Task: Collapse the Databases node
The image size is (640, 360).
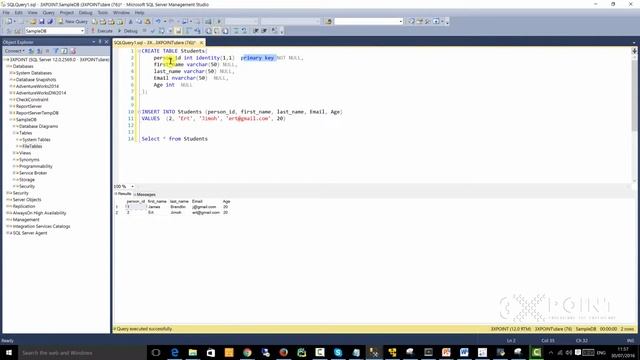Action: click(8, 66)
